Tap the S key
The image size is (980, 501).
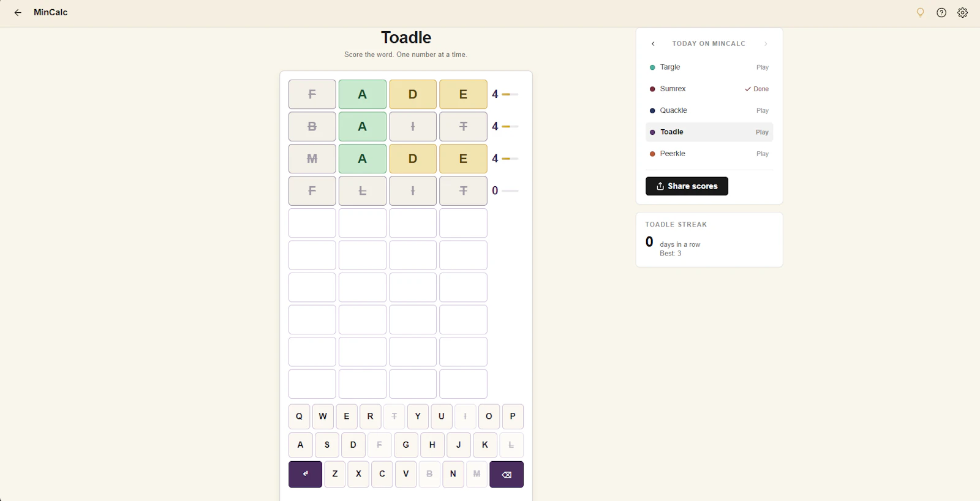(x=327, y=445)
